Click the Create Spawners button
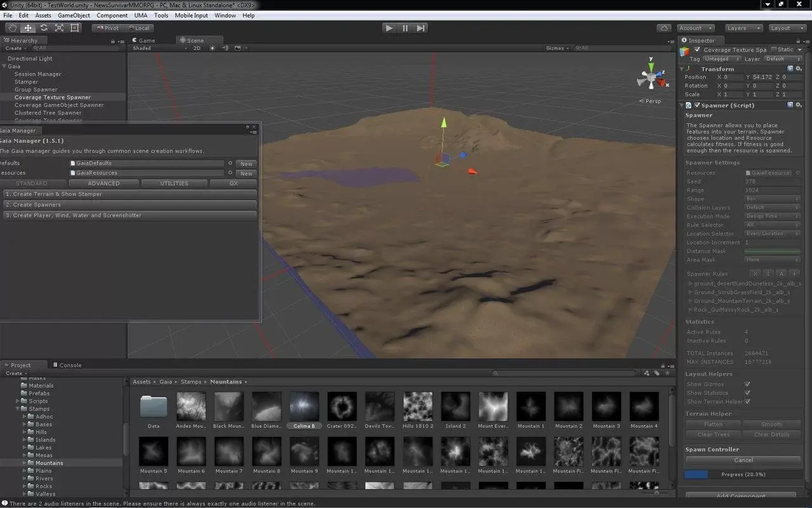 click(x=129, y=204)
